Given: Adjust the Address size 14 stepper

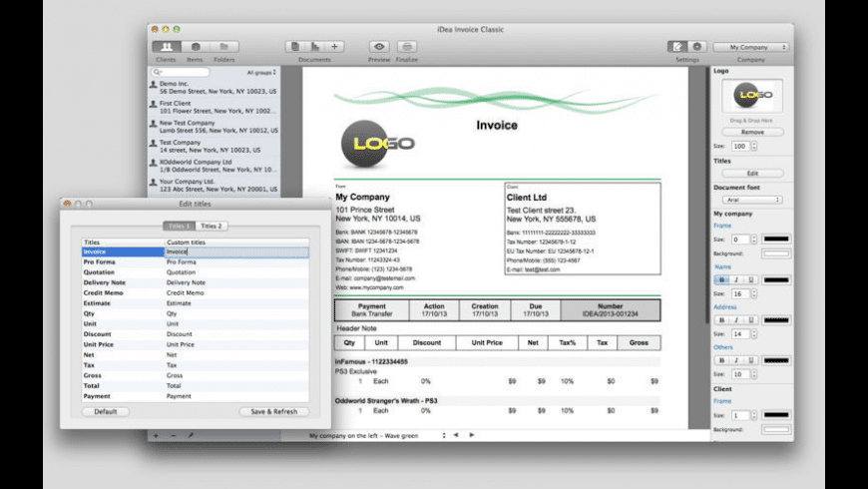Looking at the screenshot, I should (754, 334).
